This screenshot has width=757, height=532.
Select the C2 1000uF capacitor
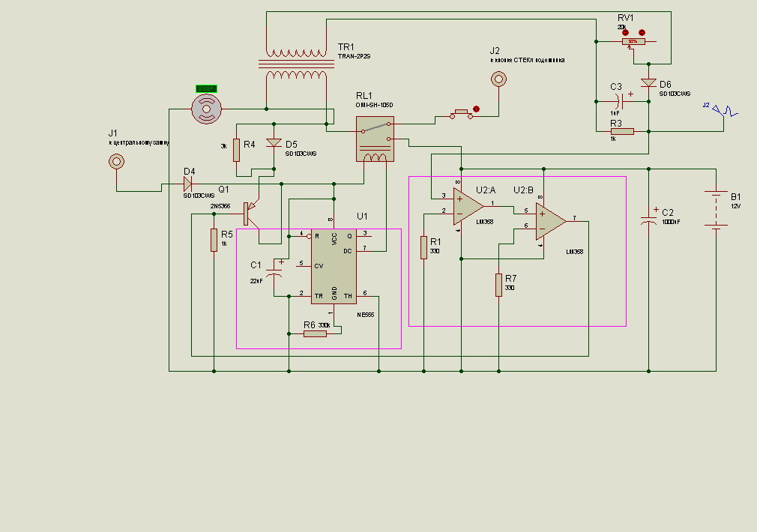point(648,219)
